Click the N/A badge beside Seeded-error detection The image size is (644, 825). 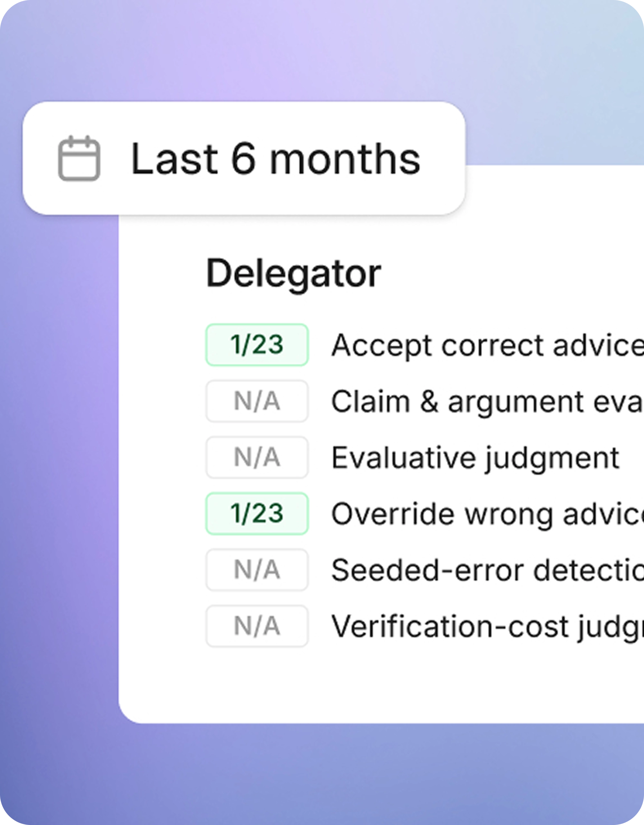coord(257,570)
